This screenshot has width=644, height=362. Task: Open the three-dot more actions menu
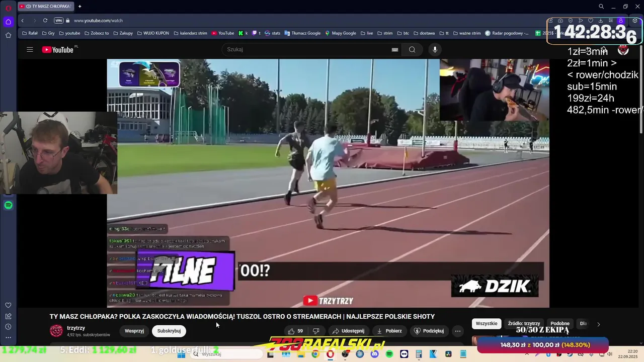pos(457,331)
